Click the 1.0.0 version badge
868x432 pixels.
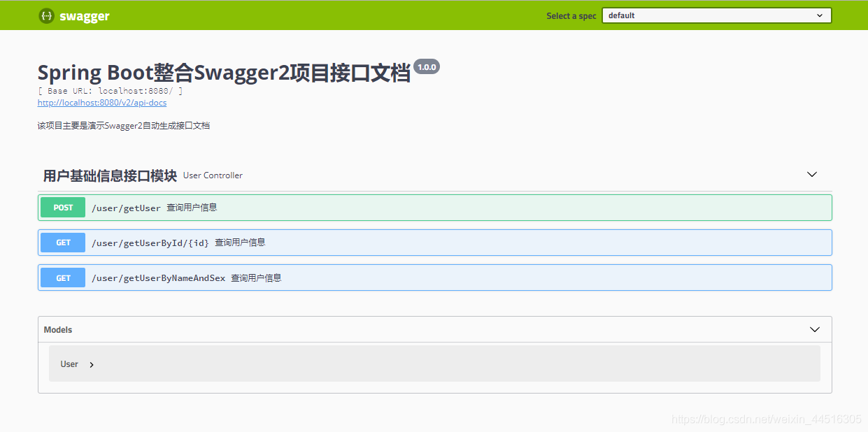427,67
